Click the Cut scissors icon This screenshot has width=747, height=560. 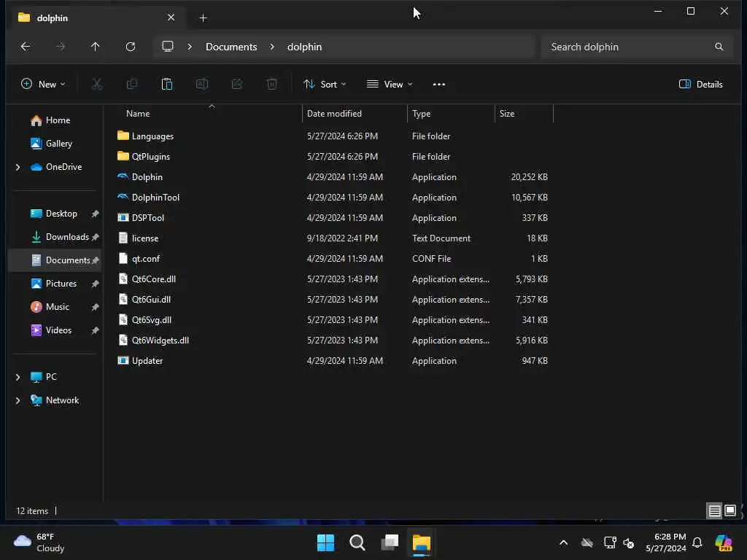click(x=97, y=85)
